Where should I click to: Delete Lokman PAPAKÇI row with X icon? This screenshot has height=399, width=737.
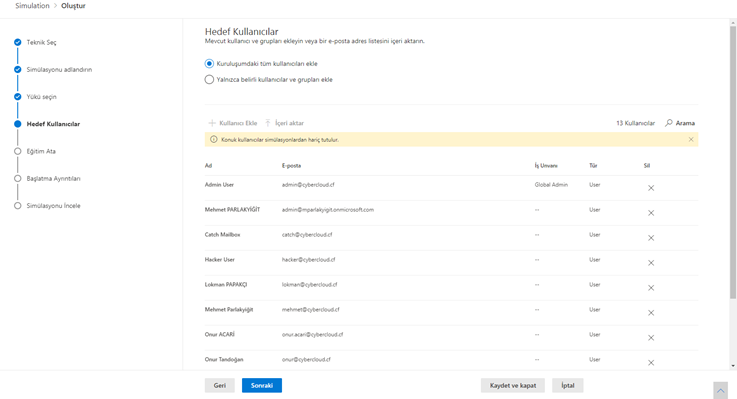pos(651,288)
